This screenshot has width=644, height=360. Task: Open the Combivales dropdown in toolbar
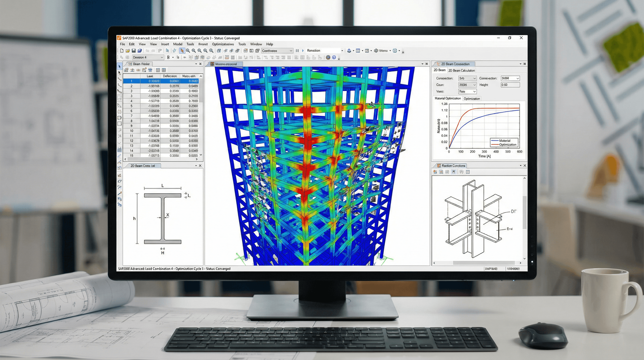pyautogui.click(x=291, y=51)
